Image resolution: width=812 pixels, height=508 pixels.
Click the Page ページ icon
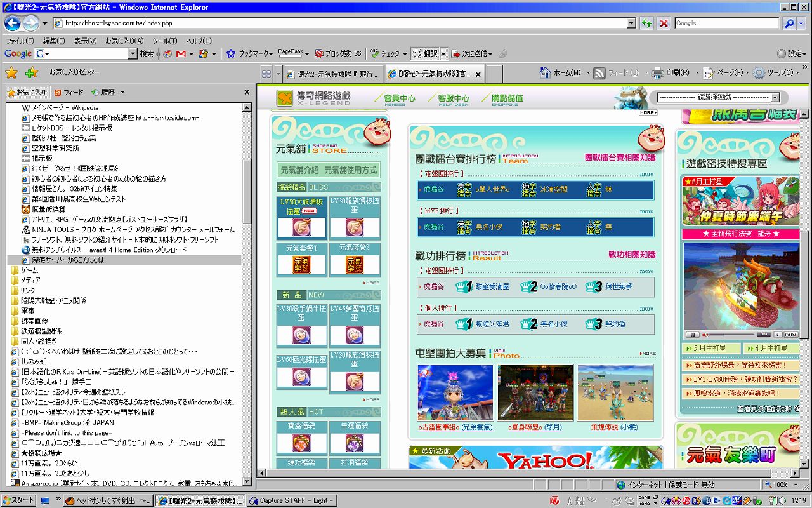click(x=709, y=72)
